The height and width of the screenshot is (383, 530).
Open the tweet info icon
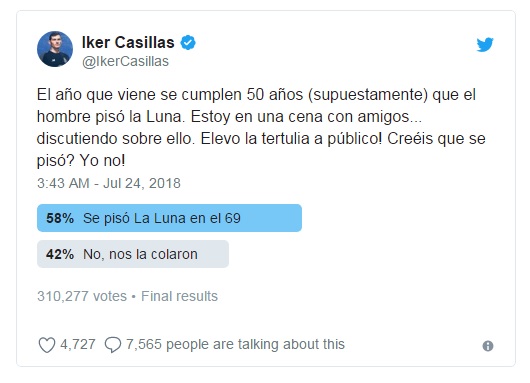tap(488, 346)
